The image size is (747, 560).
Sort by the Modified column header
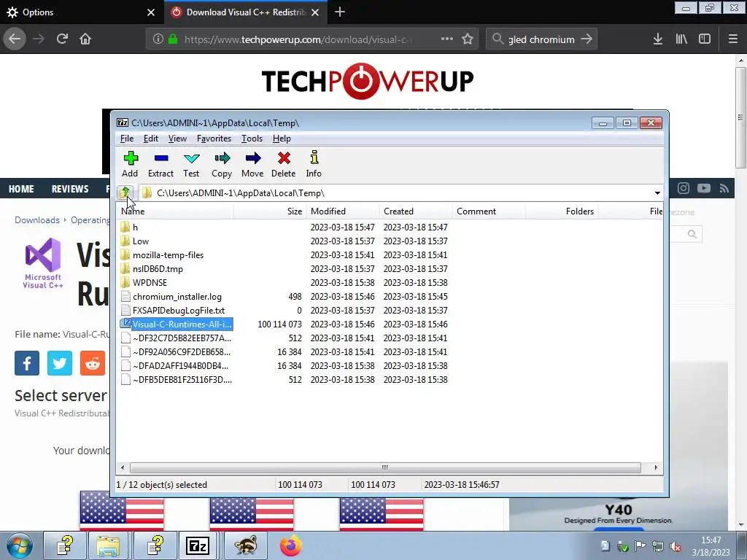point(343,211)
